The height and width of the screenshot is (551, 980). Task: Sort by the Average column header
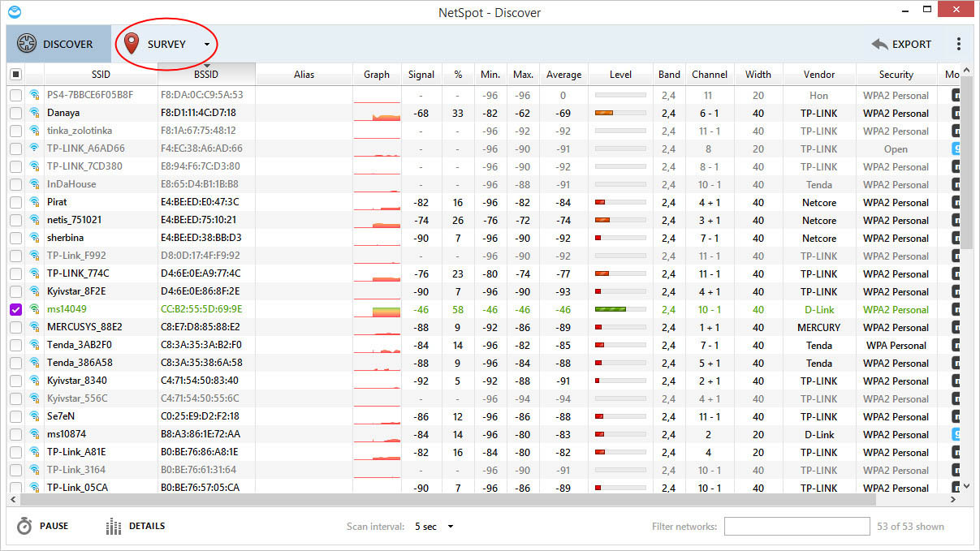563,74
